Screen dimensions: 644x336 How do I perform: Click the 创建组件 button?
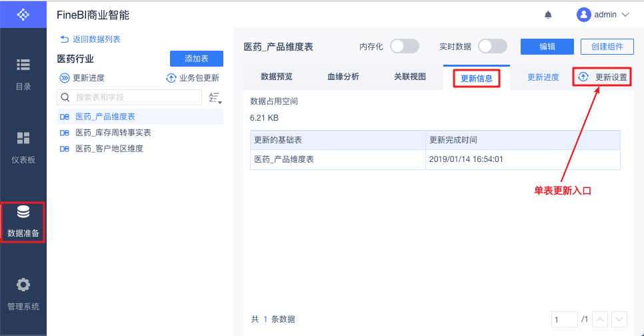click(x=606, y=46)
